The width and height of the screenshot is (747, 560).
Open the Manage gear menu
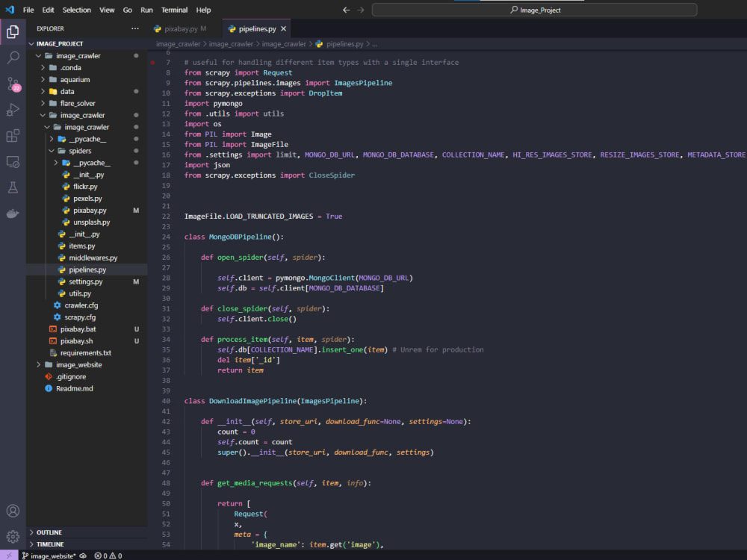[x=13, y=536]
